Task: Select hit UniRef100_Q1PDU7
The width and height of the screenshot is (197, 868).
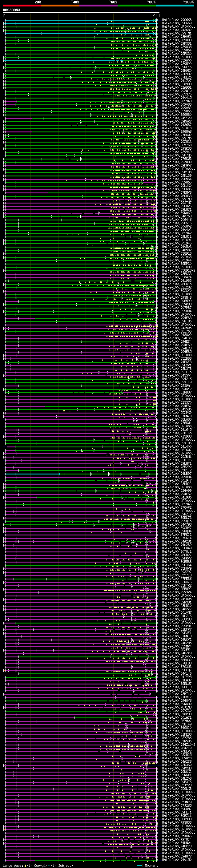Action: click(177, 393)
